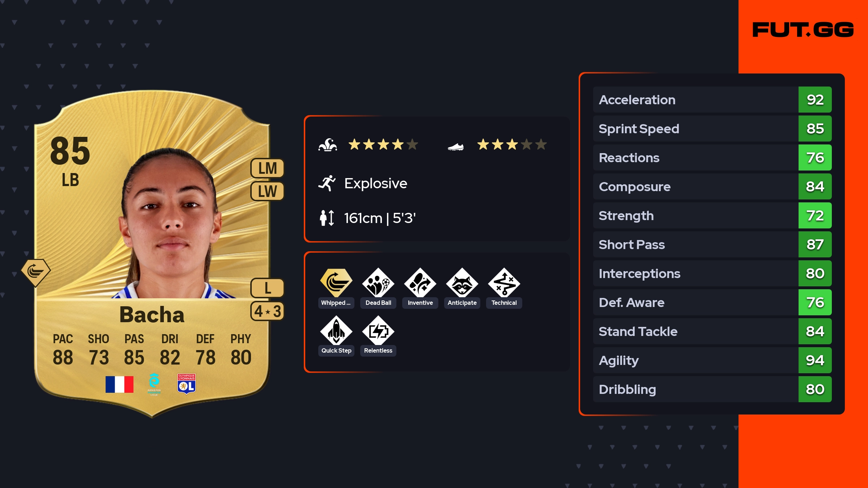Screen dimensions: 868x488
Task: Click the Technical playstyle icon
Action: pos(504,283)
